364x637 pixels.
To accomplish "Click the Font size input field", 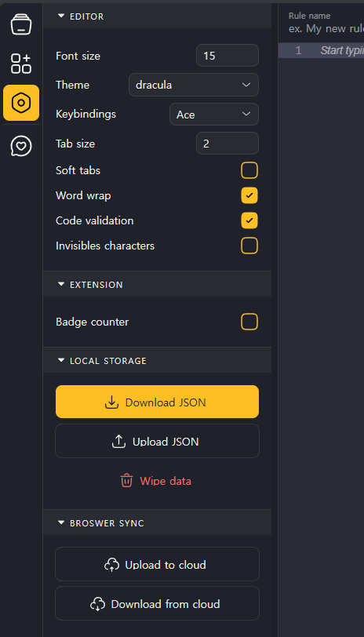I will 227,55.
